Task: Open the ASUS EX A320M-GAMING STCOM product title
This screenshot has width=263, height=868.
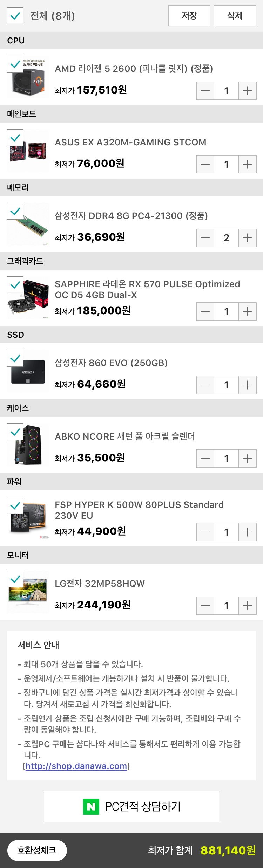Action: coord(130,142)
